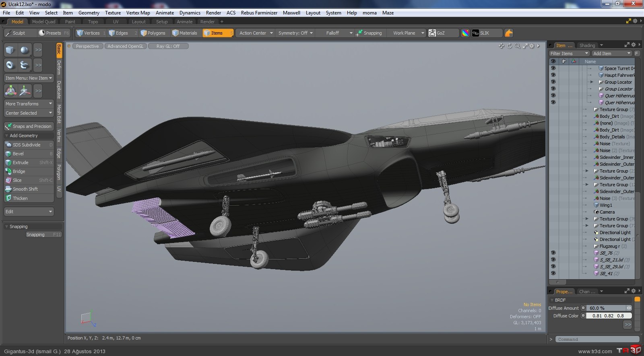Toggle visibility of Haupt Fahrwerk item

coord(553,75)
